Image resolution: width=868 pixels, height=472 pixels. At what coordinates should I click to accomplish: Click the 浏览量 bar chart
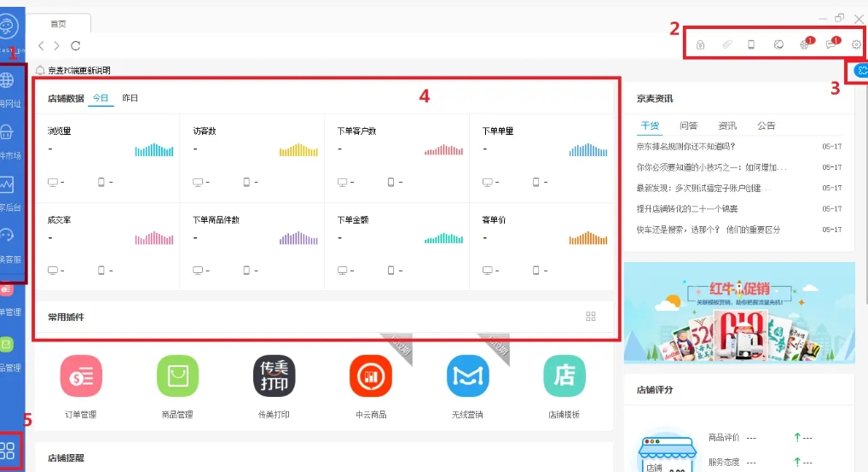pyautogui.click(x=153, y=149)
